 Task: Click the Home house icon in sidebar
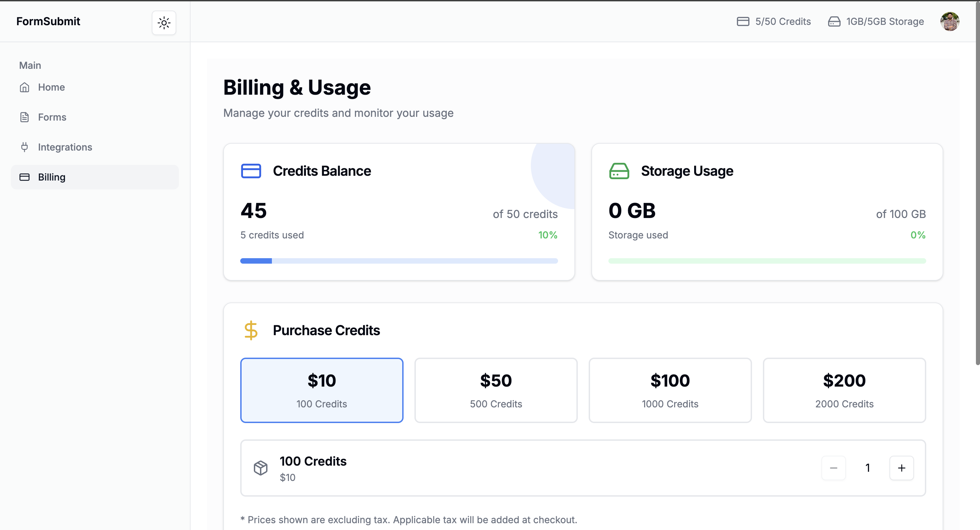24,87
